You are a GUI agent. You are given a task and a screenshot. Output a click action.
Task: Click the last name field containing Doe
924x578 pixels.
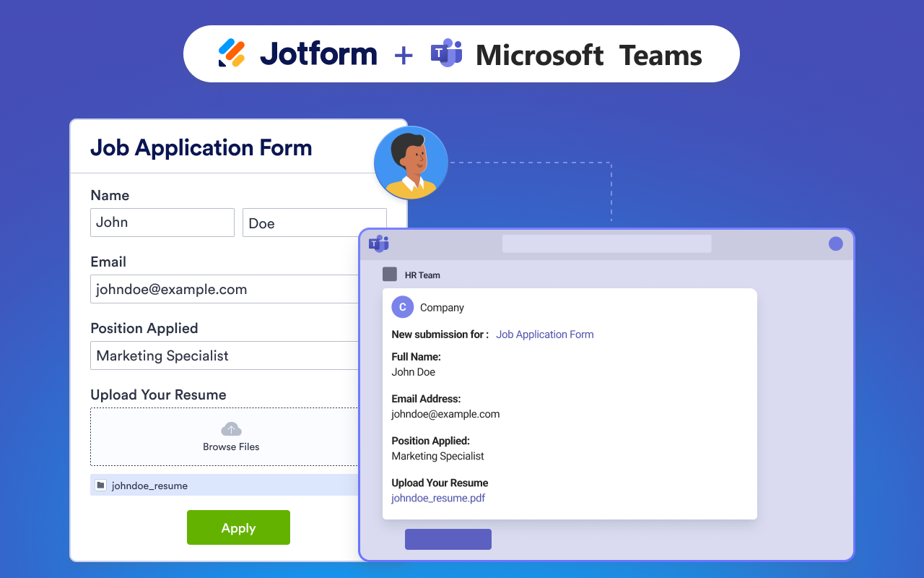pos(314,223)
